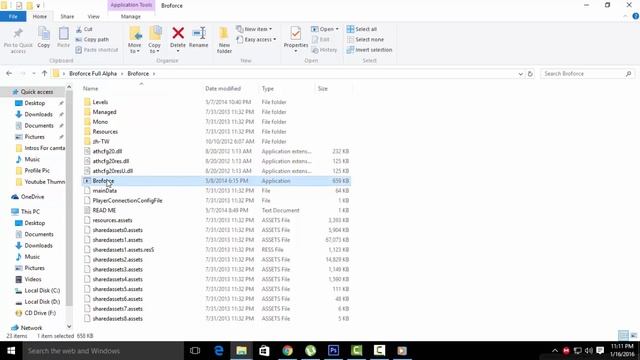Screen dimensions: 640x360
Task: Click Cut in the Clipboard group
Action: coord(84,29)
